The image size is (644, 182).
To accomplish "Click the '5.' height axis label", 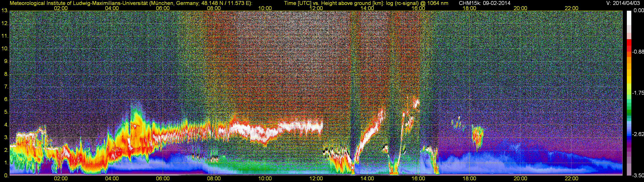I will click(x=6, y=112).
